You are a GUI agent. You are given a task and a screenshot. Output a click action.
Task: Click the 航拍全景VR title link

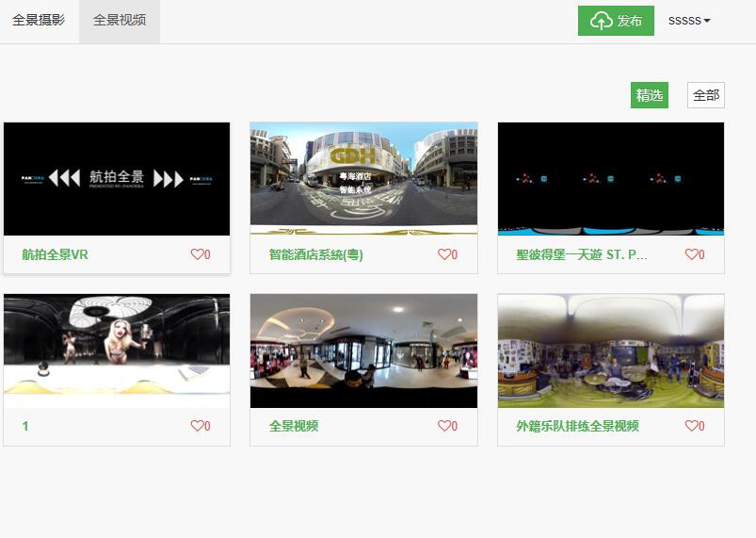pos(56,254)
